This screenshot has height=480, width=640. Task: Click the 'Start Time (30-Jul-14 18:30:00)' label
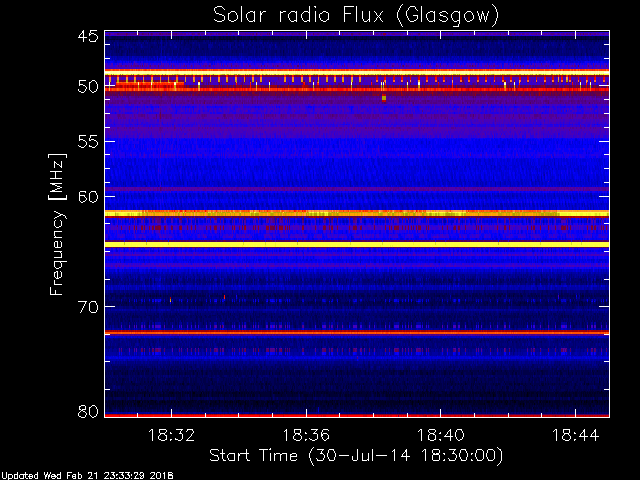[x=356, y=456]
